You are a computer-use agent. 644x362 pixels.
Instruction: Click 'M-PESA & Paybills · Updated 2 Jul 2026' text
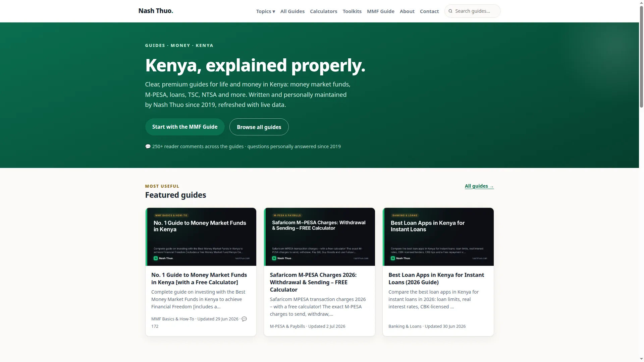(308, 326)
